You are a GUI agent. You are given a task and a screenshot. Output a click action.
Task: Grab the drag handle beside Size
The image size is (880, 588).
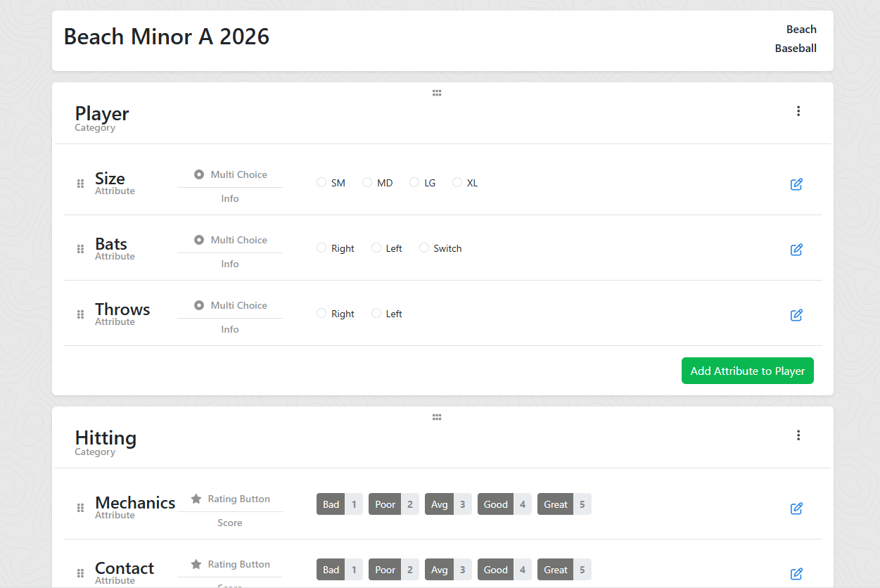click(80, 184)
